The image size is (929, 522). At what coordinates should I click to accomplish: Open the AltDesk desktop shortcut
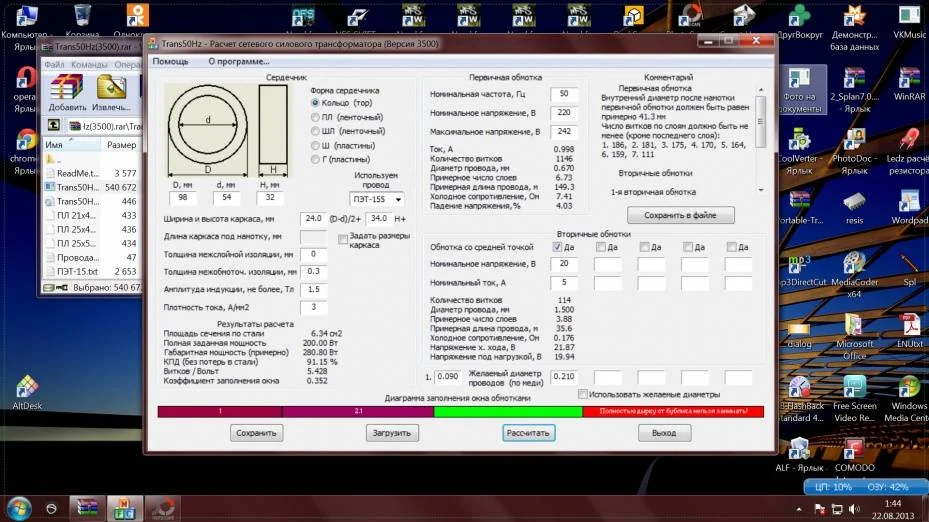point(27,393)
